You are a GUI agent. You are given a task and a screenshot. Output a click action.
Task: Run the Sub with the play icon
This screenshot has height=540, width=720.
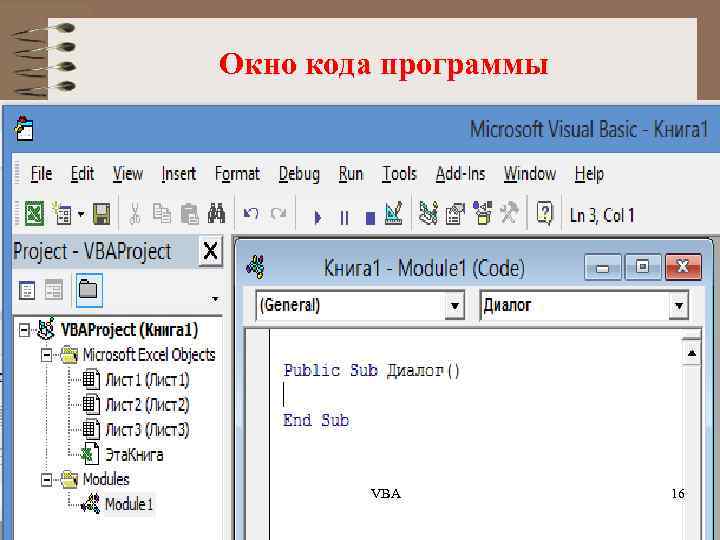[x=317, y=217]
